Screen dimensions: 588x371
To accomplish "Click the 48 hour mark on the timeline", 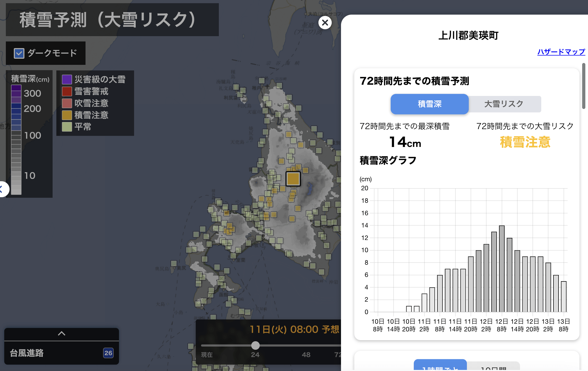I will click(x=306, y=355).
